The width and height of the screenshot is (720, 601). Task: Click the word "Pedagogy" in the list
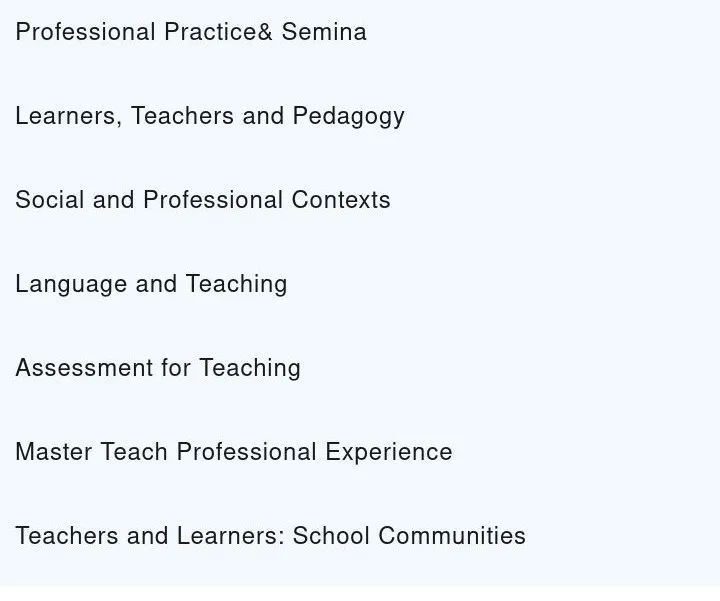(348, 116)
